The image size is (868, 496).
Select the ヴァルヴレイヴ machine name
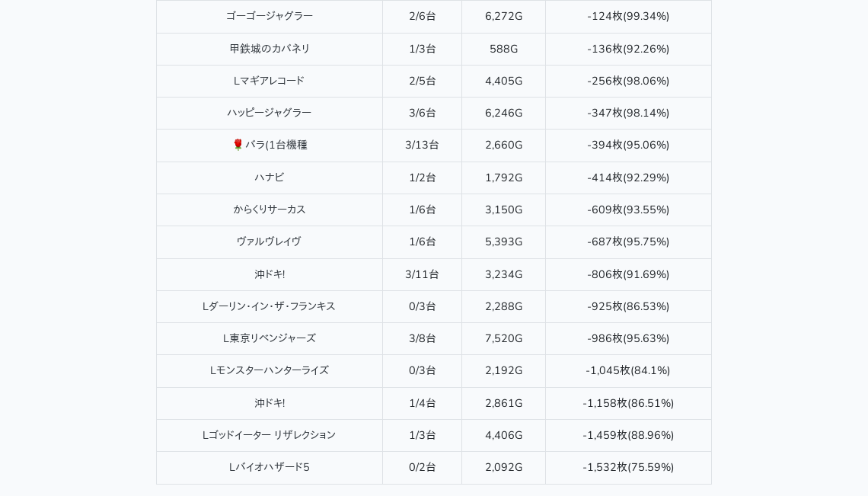(x=270, y=242)
